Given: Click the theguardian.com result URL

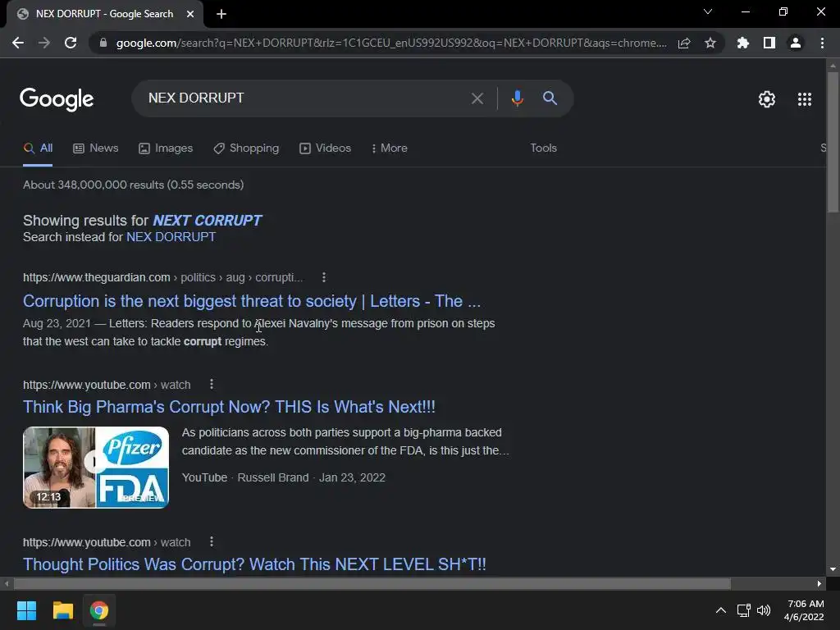Looking at the screenshot, I should point(163,277).
